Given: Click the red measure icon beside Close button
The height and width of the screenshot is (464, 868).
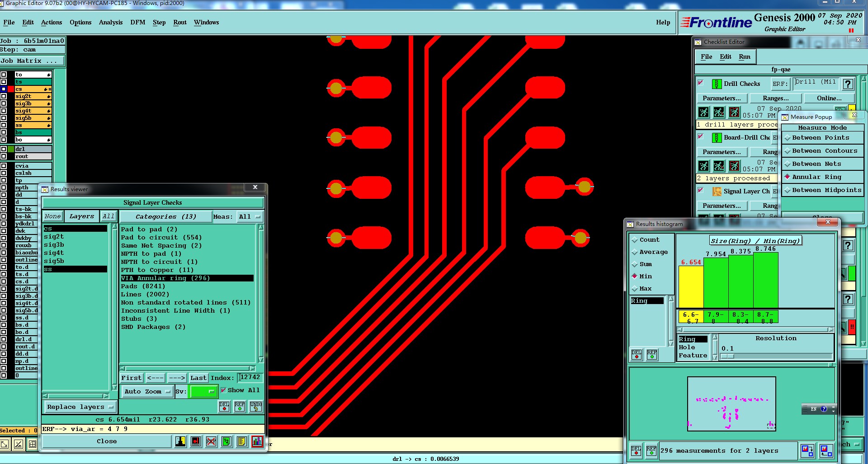Looking at the screenshot, I should pos(196,441).
